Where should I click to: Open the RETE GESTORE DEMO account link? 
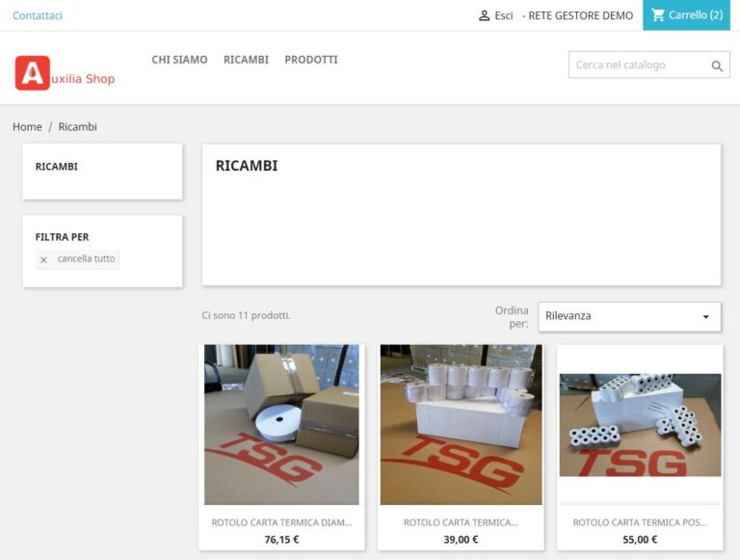[x=578, y=15]
